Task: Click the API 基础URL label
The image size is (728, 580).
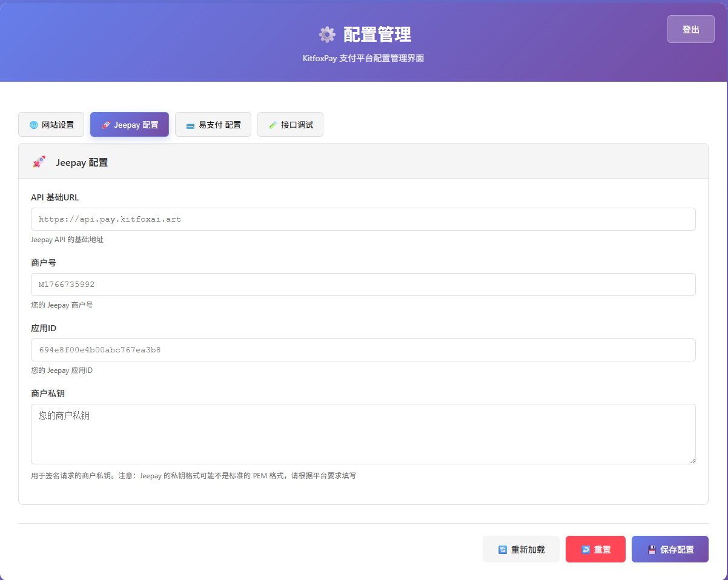Action: 55,197
